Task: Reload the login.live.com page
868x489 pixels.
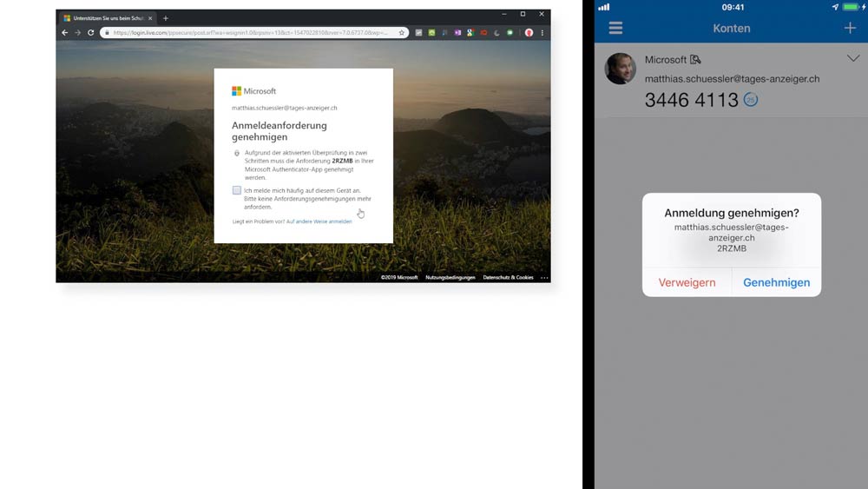Action: (91, 33)
